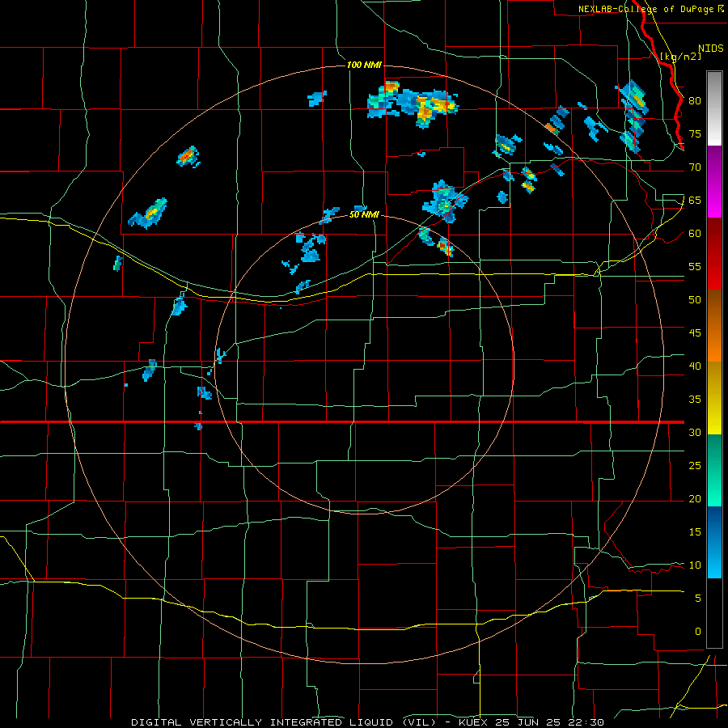Click the 25 value on the VIL scale

(695, 465)
